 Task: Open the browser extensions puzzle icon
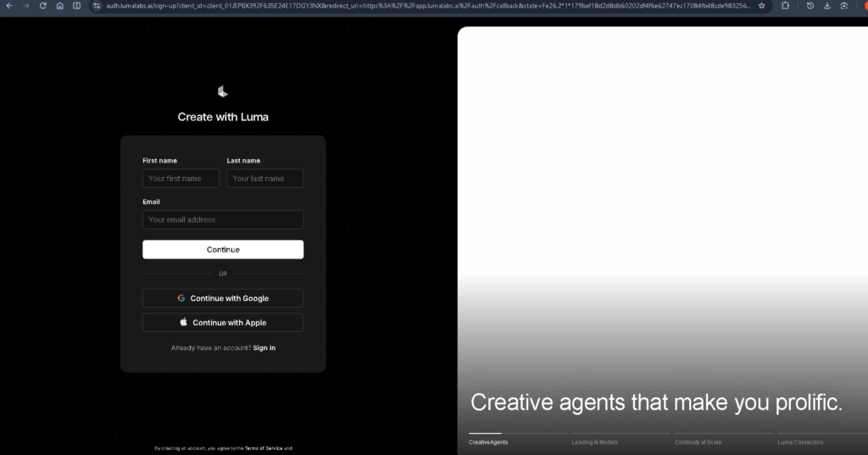[785, 6]
